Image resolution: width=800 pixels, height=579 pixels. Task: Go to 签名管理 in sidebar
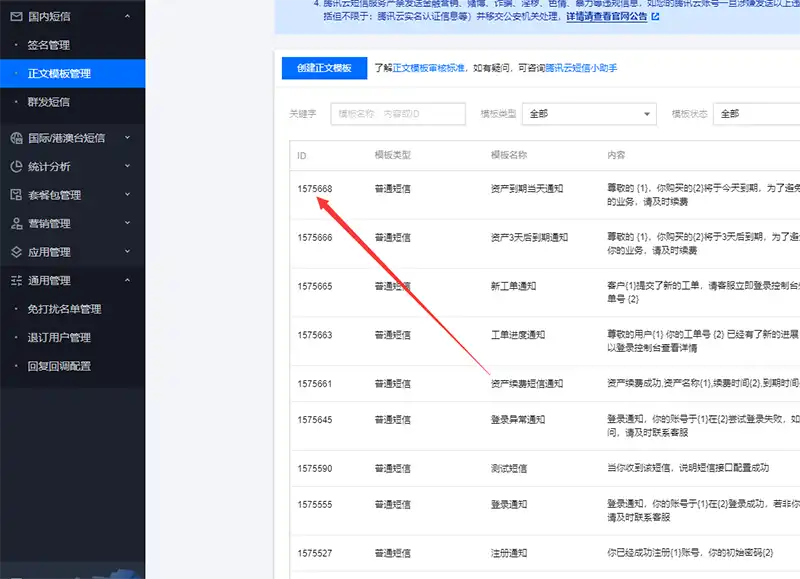coord(49,45)
